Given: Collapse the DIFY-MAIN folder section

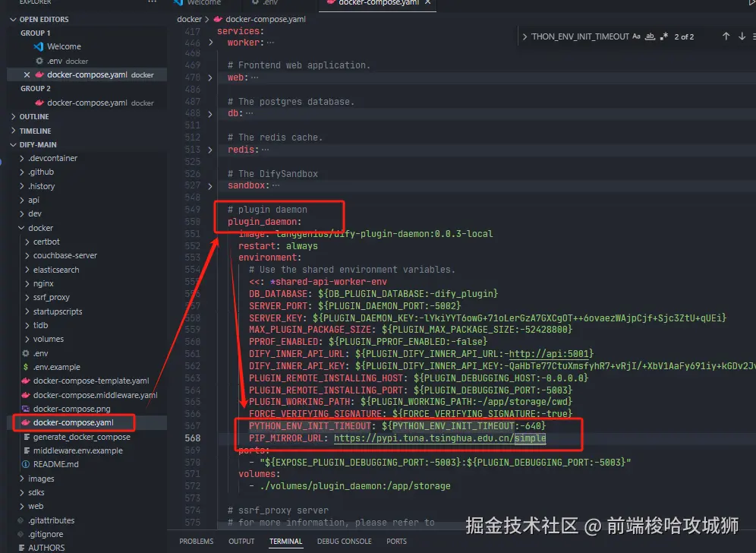Looking at the screenshot, I should coord(14,145).
